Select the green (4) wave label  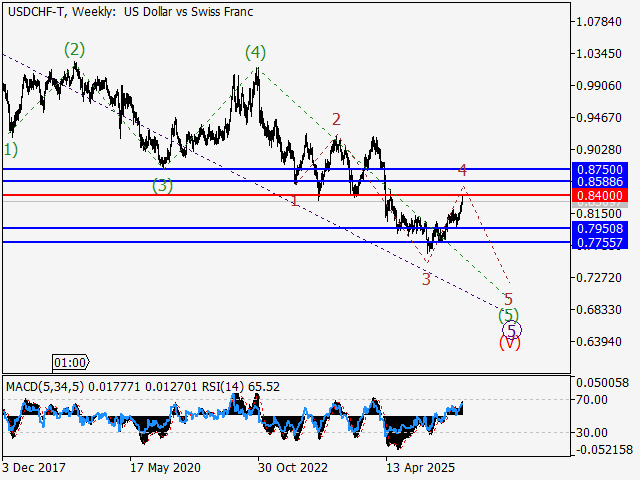click(256, 52)
